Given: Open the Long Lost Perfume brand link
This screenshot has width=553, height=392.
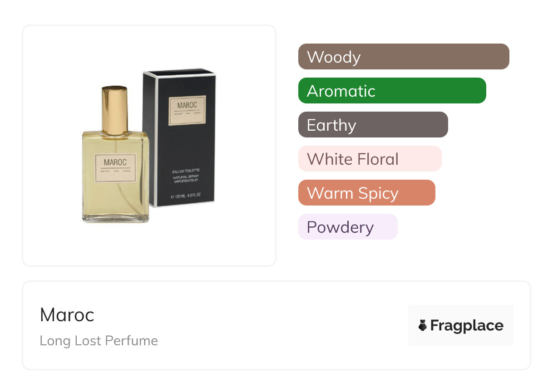Looking at the screenshot, I should click(x=99, y=340).
